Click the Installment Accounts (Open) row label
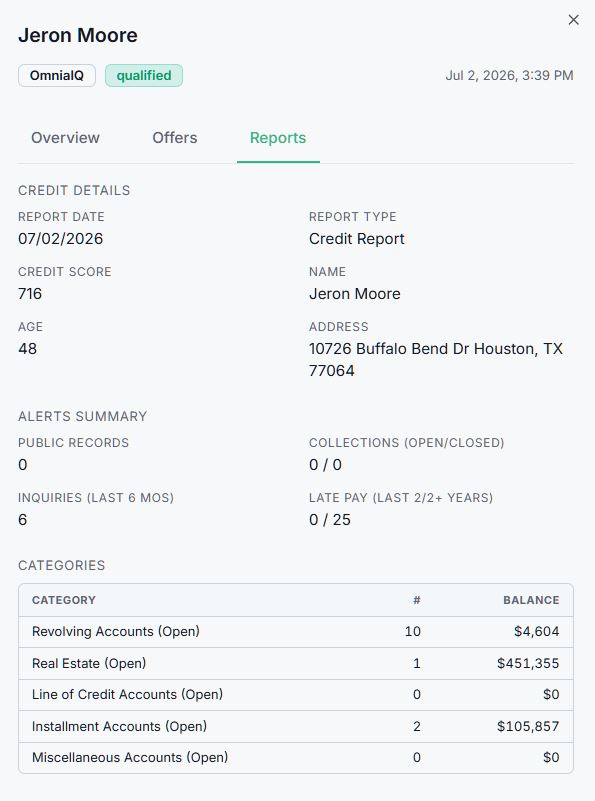Image resolution: width=595 pixels, height=801 pixels. (119, 726)
